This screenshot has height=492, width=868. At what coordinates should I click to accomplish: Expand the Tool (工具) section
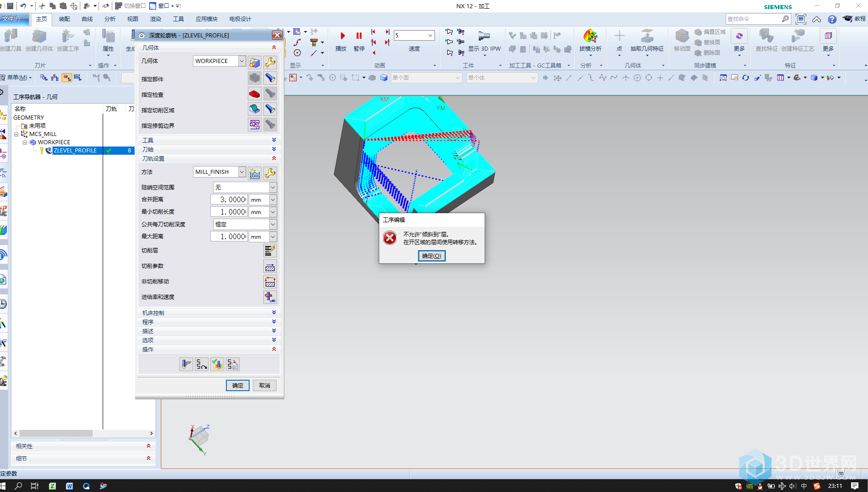pos(209,140)
